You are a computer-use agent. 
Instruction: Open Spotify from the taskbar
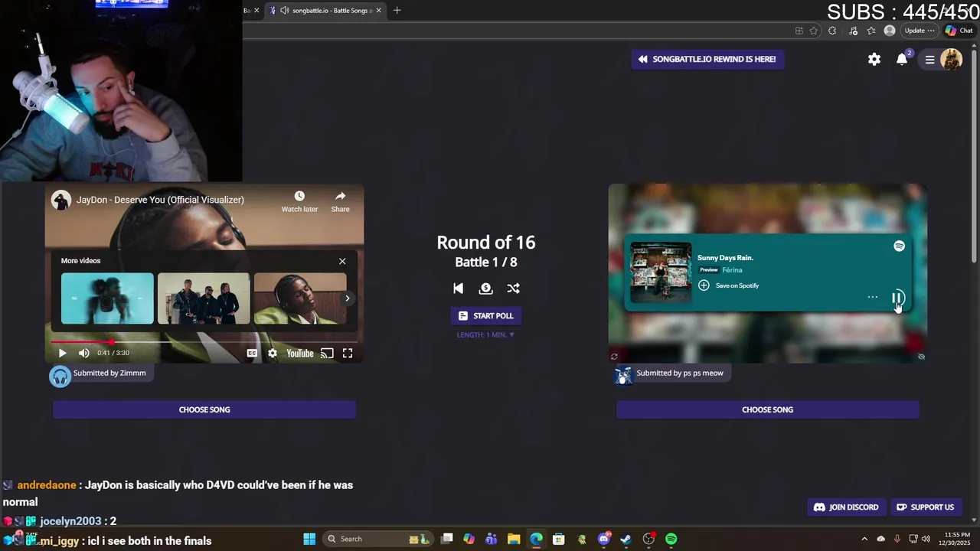pyautogui.click(x=671, y=539)
